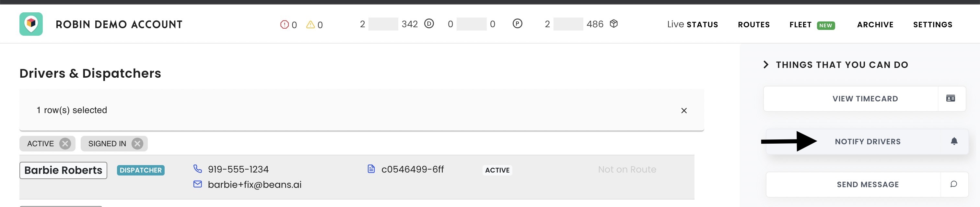The image size is (980, 207).
Task: Remove the ACTIVE filter chip
Action: pyautogui.click(x=65, y=144)
